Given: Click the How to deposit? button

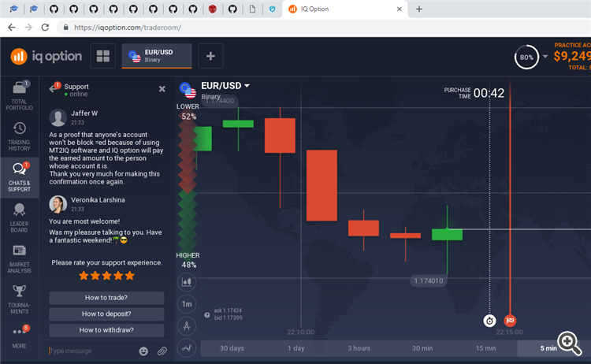Looking at the screenshot, I should click(106, 314).
